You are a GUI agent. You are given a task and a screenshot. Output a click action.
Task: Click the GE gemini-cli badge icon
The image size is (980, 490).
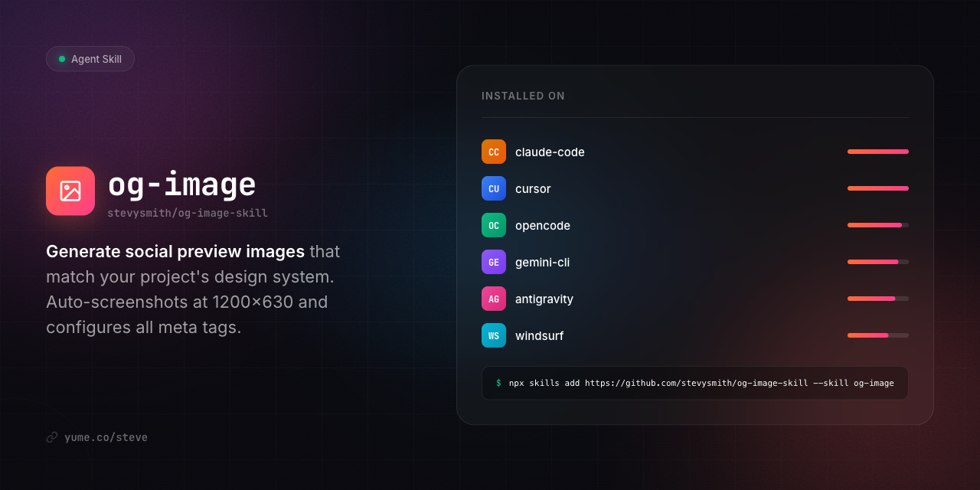click(x=494, y=262)
